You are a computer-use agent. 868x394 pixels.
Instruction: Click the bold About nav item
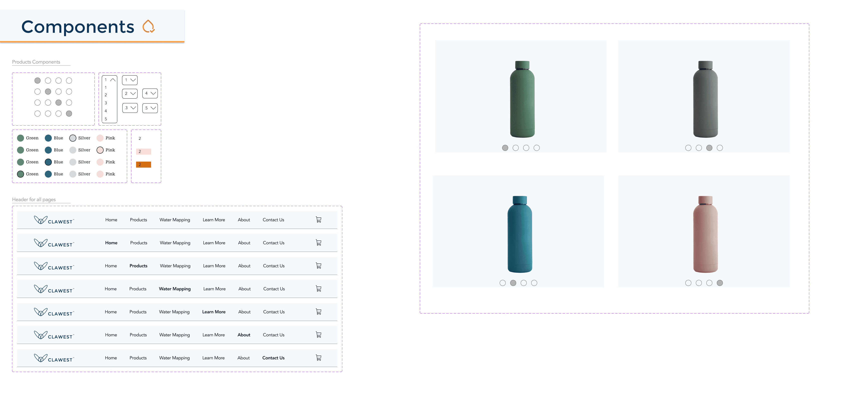pos(244,335)
